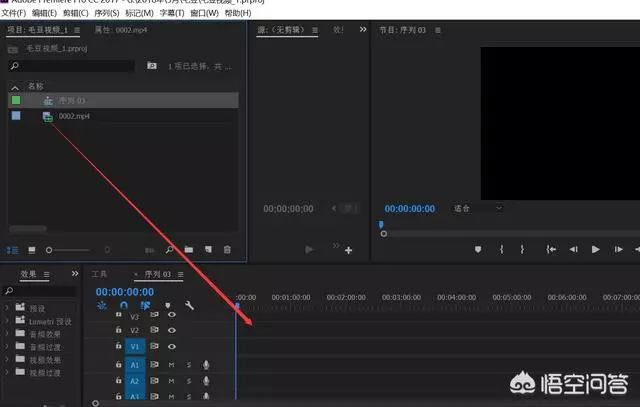Click Automate to Sequence icon in project panel
The width and height of the screenshot is (640, 407).
[x=150, y=250]
